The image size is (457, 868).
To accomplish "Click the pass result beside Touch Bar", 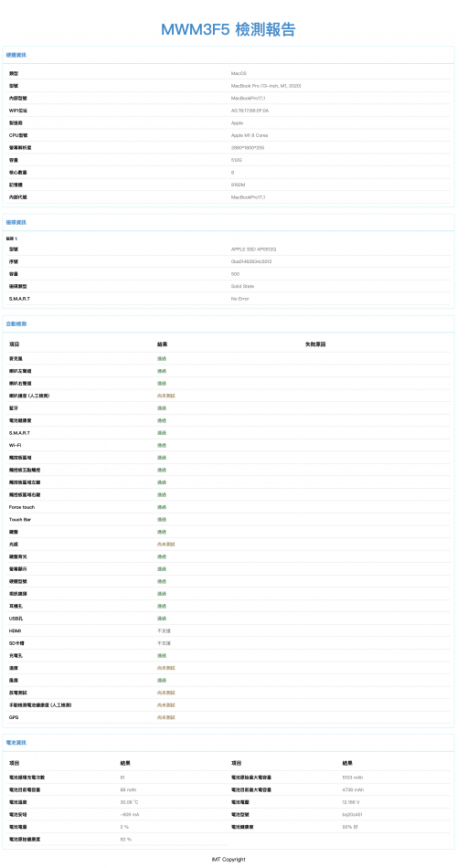I will pyautogui.click(x=161, y=519).
